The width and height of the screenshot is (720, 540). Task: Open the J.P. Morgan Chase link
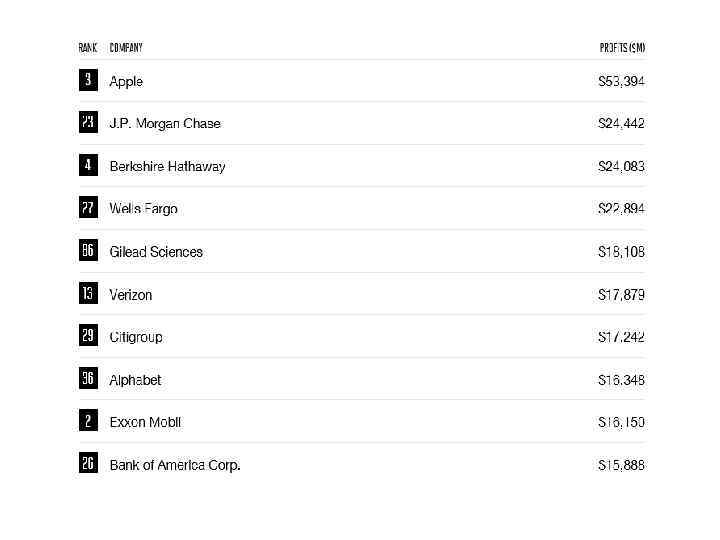164,124
